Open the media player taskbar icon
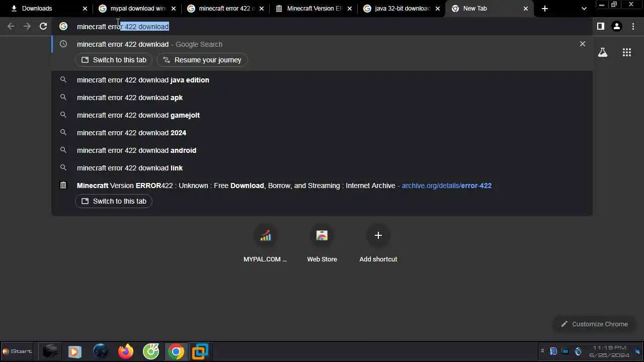 [x=75, y=351]
